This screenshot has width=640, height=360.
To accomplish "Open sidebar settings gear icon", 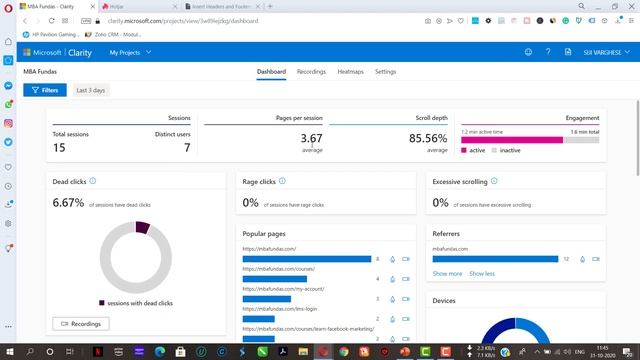I will click(8, 224).
